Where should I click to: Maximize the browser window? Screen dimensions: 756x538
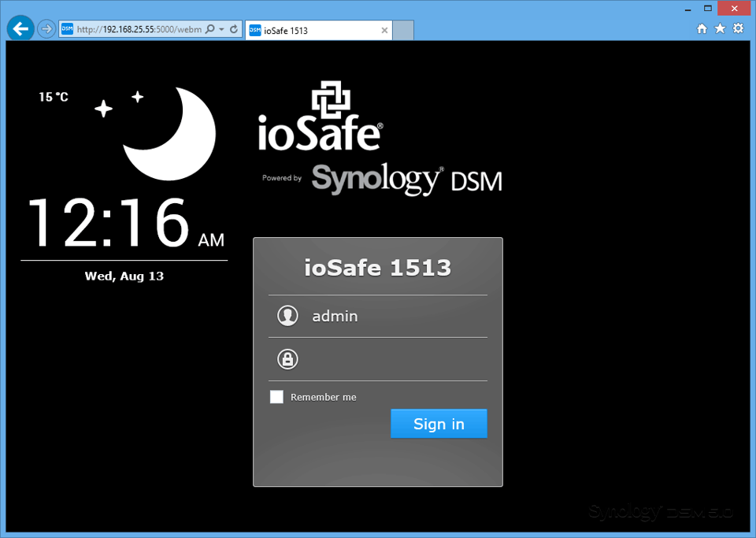coord(708,8)
